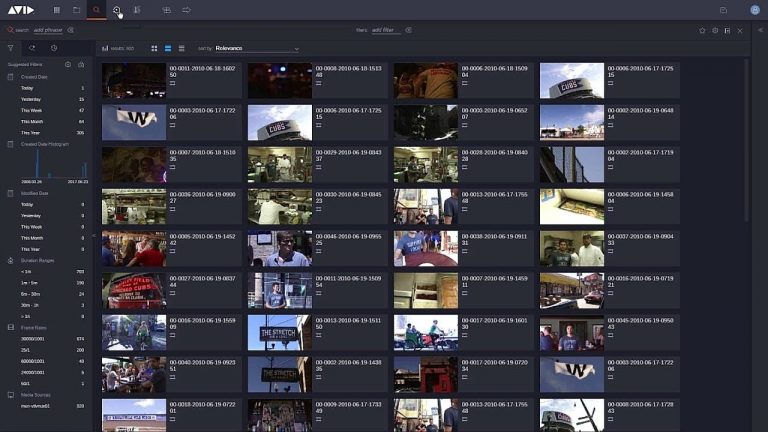Toggle the results histogram chart button
Viewport: 768px width, 432px height.
[105, 48]
